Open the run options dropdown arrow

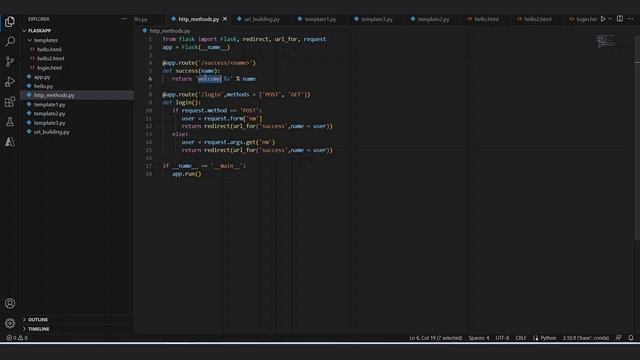point(610,19)
